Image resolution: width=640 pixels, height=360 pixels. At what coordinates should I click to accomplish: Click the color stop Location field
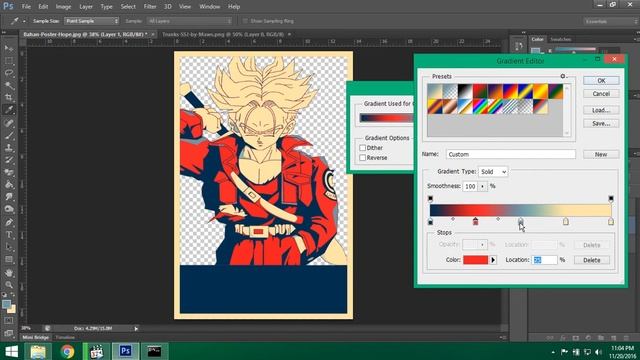coord(544,260)
